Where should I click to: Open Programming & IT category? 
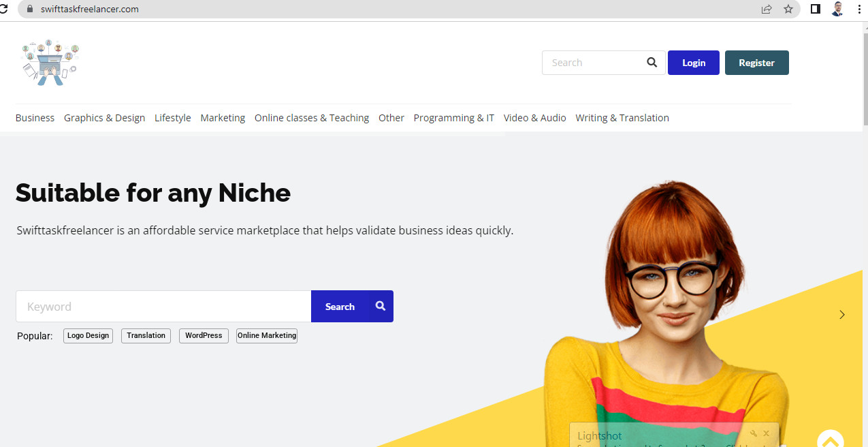click(454, 118)
